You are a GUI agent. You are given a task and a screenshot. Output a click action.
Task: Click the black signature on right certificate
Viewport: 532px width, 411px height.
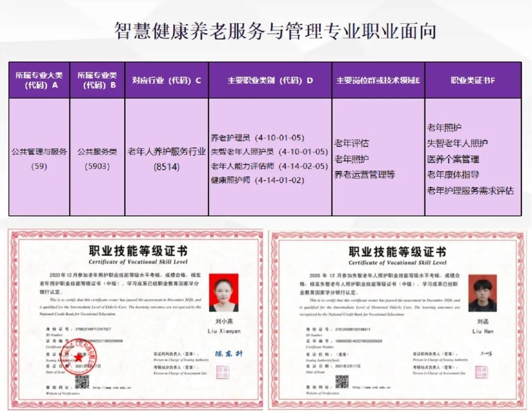pyautogui.click(x=486, y=353)
